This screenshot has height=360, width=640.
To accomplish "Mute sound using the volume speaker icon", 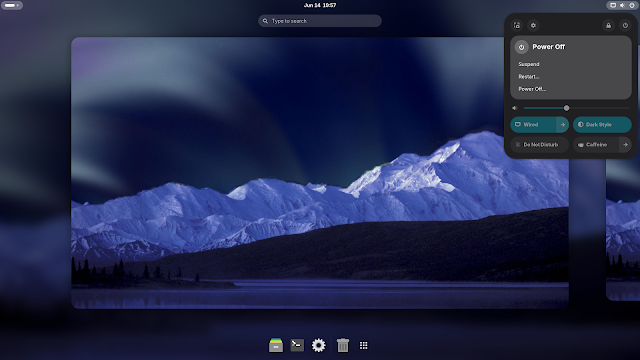I will click(x=515, y=108).
